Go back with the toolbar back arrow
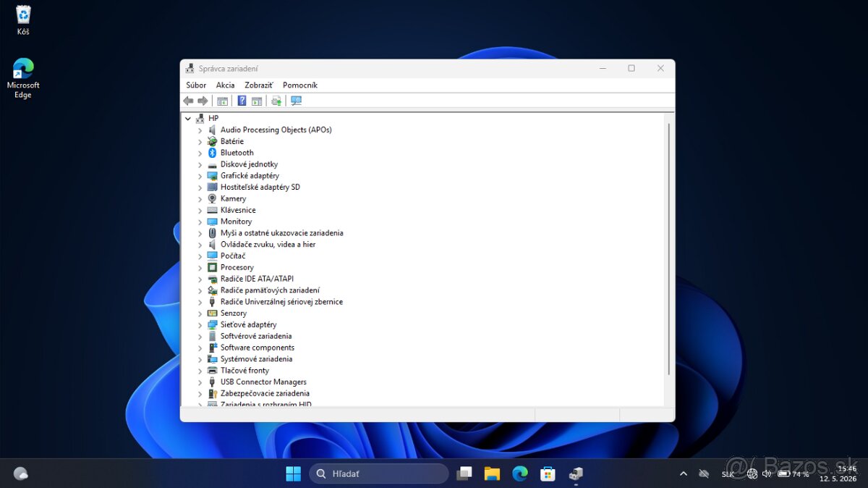This screenshot has width=868, height=488. pos(189,101)
